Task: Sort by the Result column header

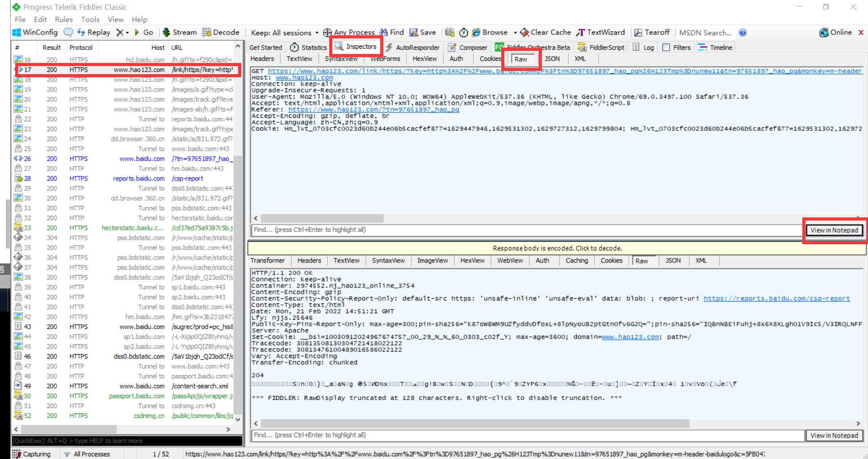Action: pos(52,48)
